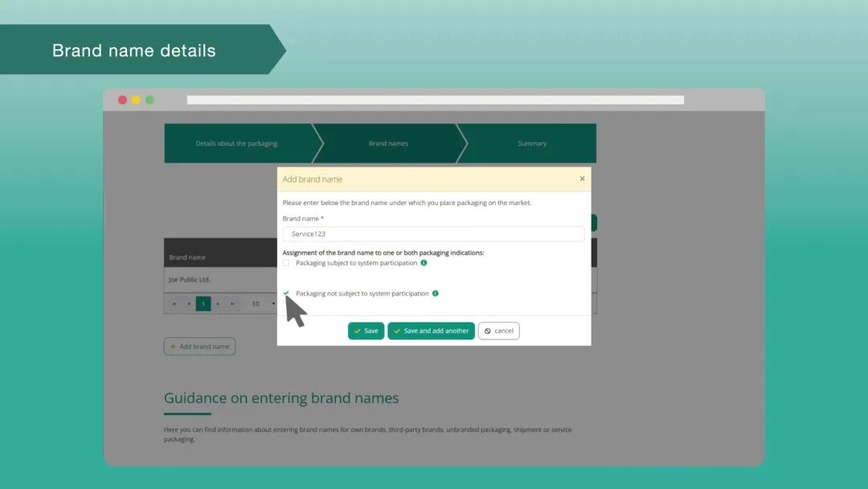
Task: Open Details about the packaging step
Action: click(x=238, y=143)
